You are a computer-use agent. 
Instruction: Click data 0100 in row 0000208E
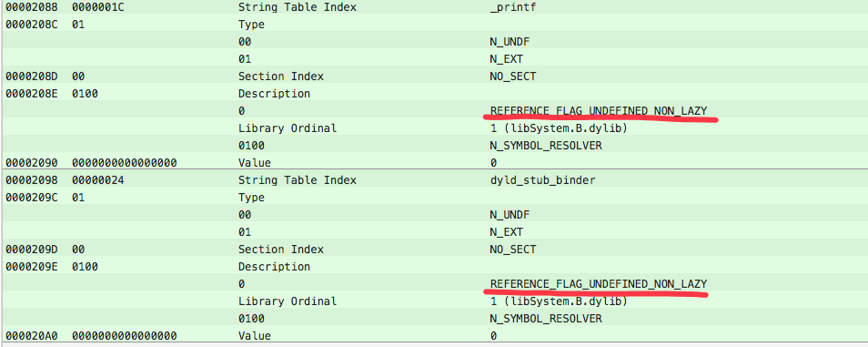pos(85,94)
